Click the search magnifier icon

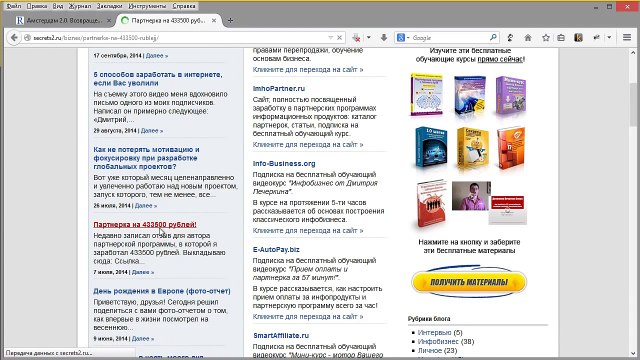pyautogui.click(x=493, y=38)
